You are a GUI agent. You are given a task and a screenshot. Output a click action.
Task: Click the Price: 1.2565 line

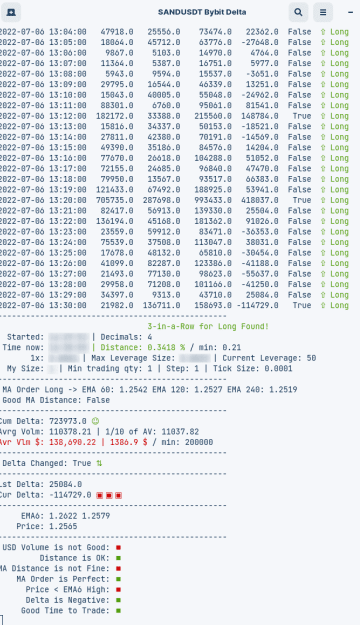47,527
